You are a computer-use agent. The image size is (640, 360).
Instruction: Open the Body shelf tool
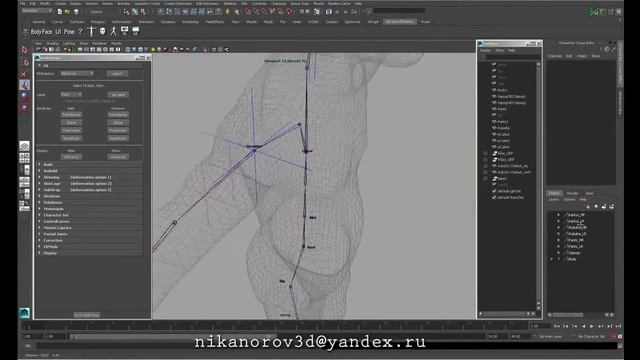36,31
